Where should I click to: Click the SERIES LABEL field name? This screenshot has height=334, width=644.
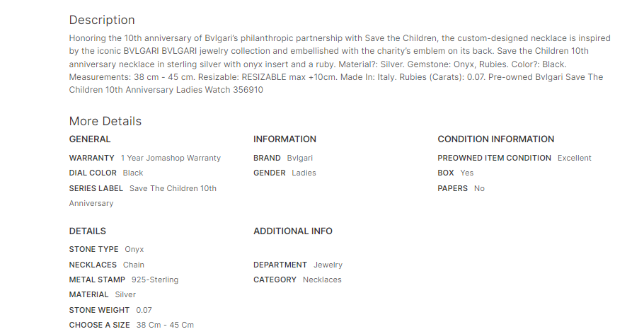click(x=96, y=189)
